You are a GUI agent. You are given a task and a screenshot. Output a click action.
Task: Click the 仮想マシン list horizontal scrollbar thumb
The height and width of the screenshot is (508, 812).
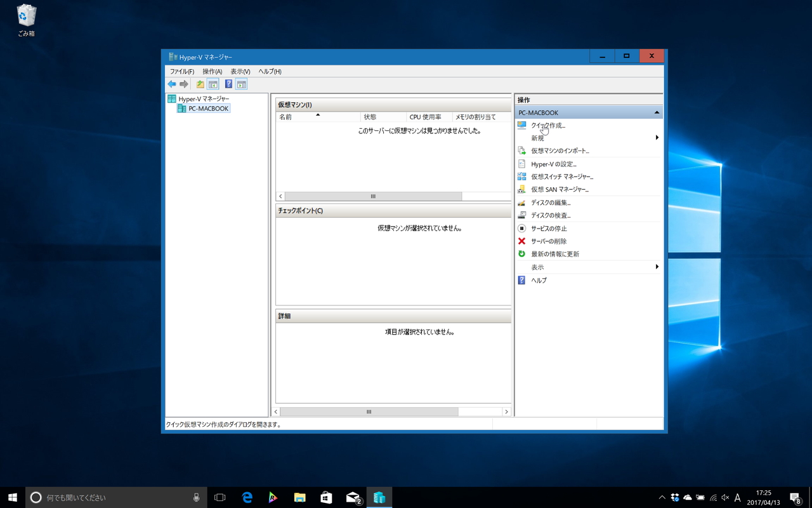373,196
